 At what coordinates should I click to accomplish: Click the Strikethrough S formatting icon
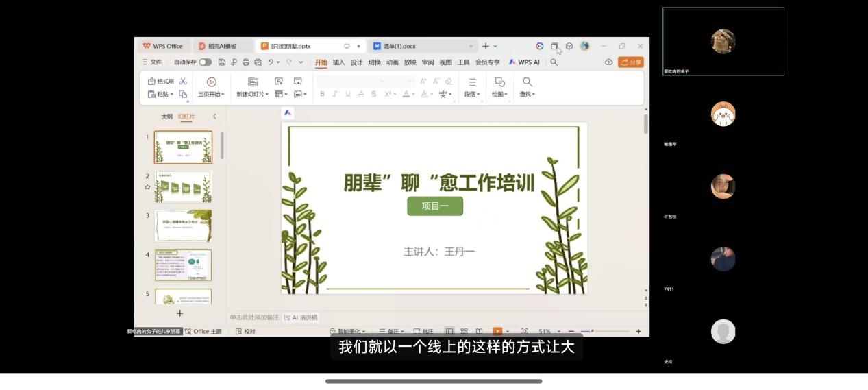[x=373, y=94]
